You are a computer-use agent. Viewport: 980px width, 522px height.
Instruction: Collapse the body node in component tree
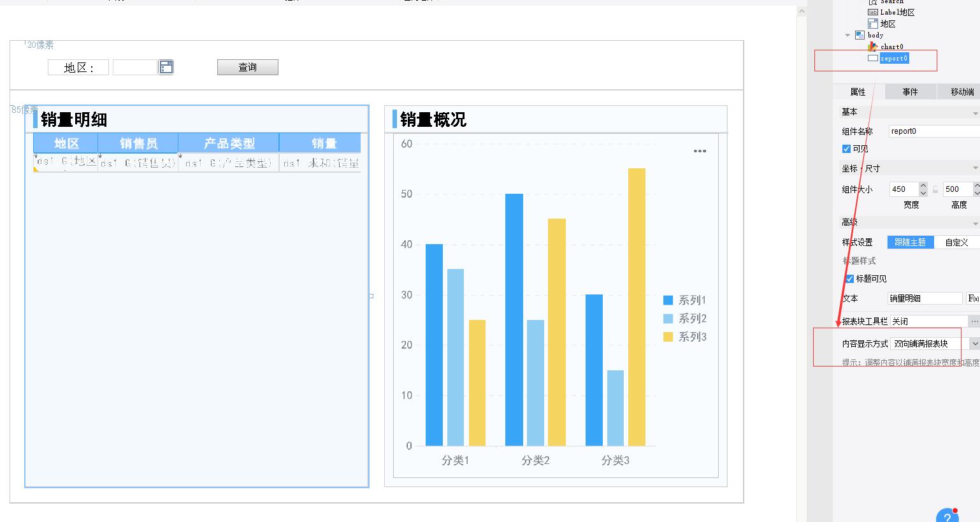847,35
